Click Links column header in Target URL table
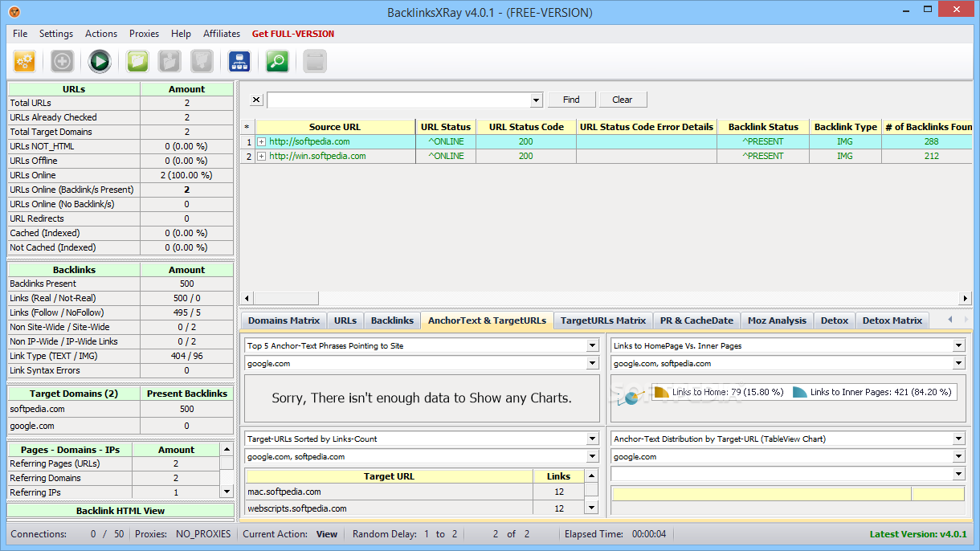980x551 pixels. [558, 476]
